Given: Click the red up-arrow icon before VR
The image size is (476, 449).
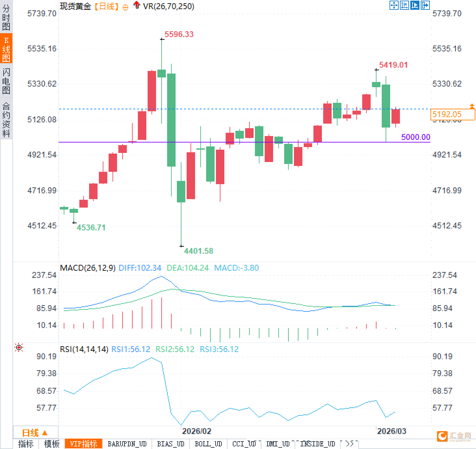Looking at the screenshot, I should click(x=137, y=5).
